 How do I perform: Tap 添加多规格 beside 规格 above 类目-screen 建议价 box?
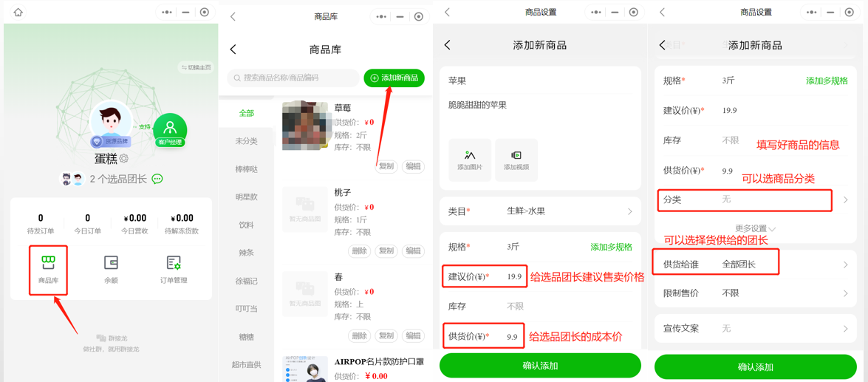coord(611,247)
